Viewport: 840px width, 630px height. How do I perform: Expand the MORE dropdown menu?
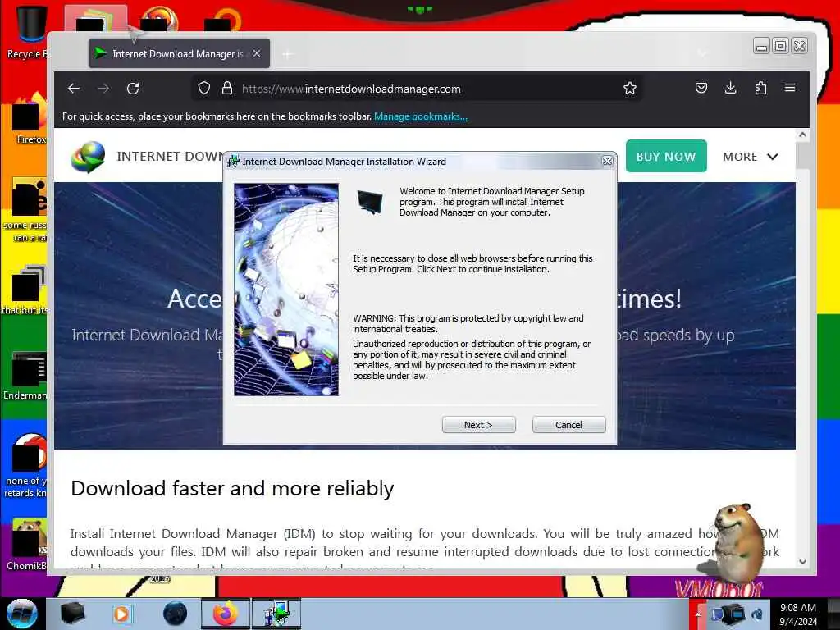(x=750, y=157)
